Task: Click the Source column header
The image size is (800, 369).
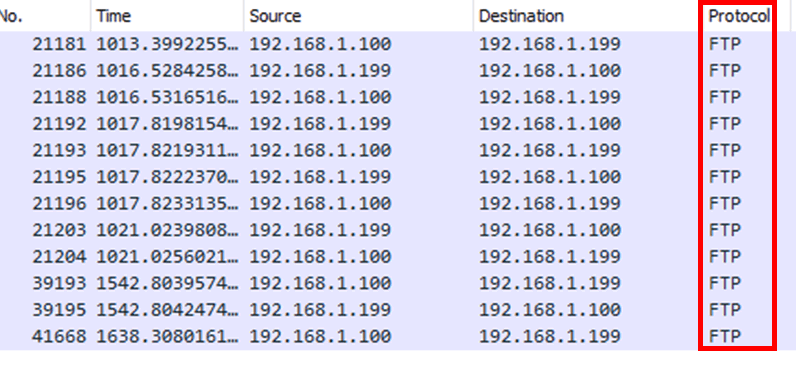Action: point(358,16)
